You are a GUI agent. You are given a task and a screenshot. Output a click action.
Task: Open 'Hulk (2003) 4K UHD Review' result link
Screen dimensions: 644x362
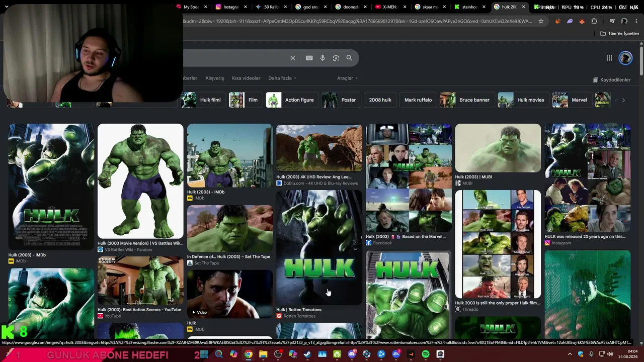coord(314,177)
